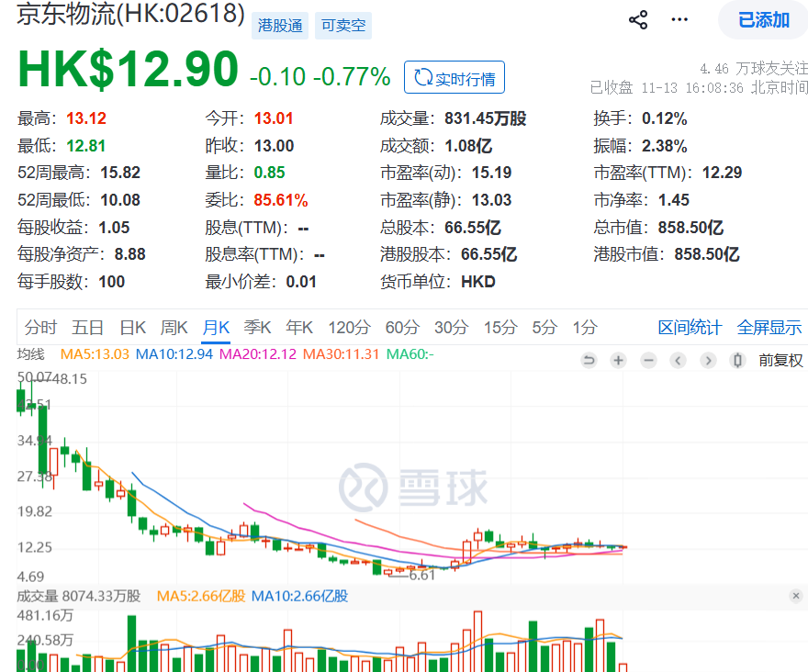The image size is (808, 672).
Task: Click the 成交量 831.45万股 value
Action: coord(486,118)
